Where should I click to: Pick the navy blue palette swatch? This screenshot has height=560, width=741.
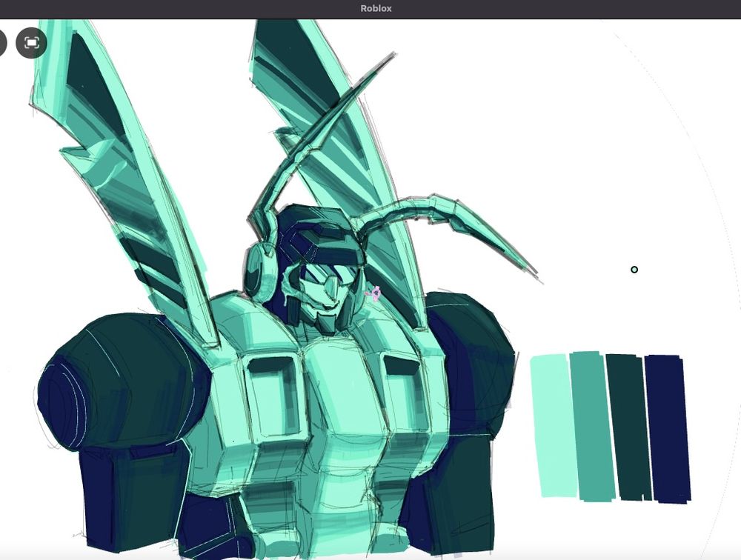pos(668,429)
